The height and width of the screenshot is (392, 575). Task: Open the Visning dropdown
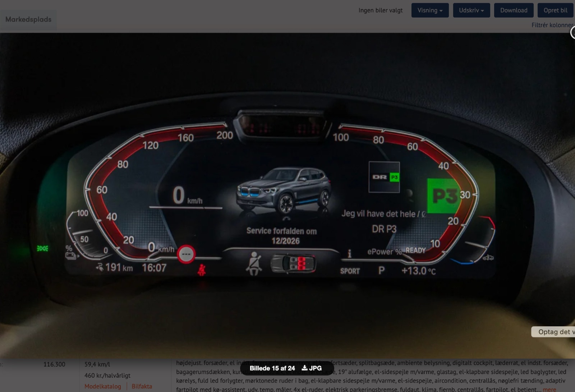(430, 10)
